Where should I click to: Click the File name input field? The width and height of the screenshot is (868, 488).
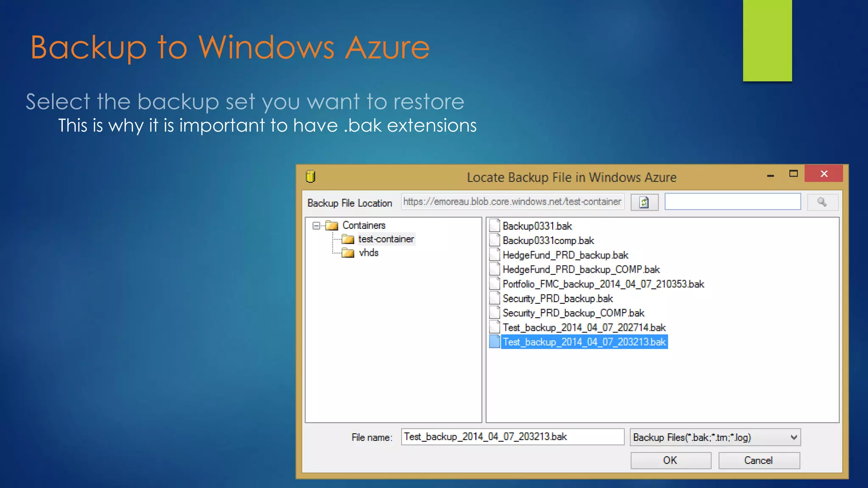[512, 437]
